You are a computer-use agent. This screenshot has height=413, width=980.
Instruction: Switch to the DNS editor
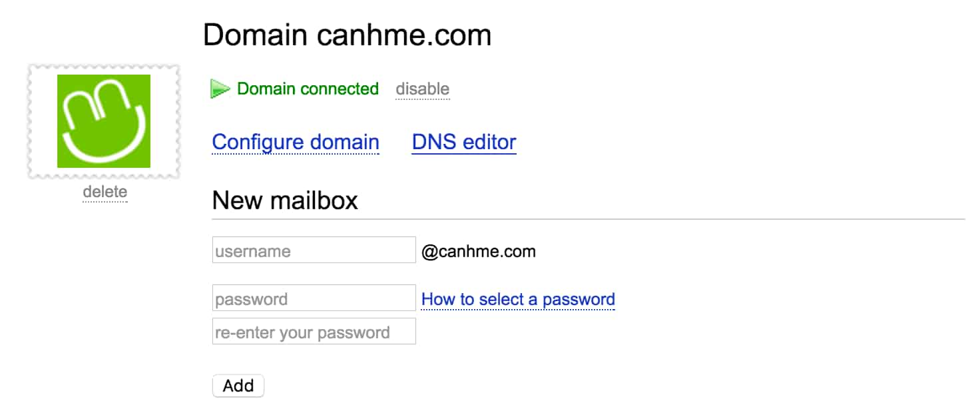coord(464,143)
